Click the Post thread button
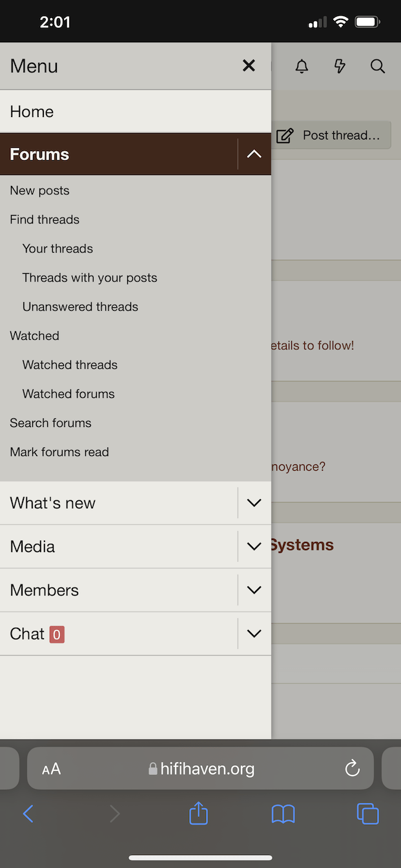The width and height of the screenshot is (401, 868). (x=331, y=135)
